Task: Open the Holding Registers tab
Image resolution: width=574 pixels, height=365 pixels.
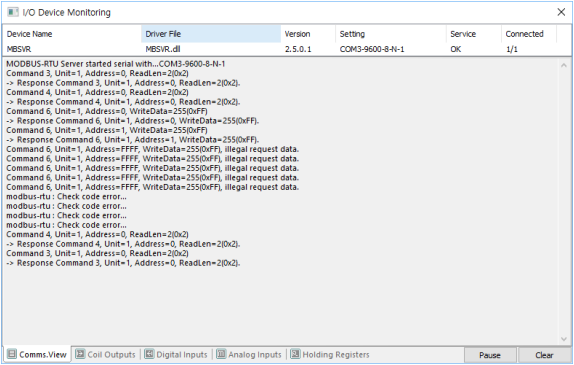Action: tap(330, 354)
